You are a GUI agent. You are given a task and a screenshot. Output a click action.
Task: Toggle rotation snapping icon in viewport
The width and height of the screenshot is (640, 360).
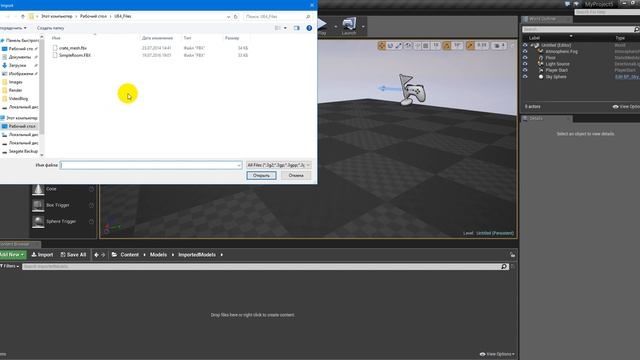(447, 46)
